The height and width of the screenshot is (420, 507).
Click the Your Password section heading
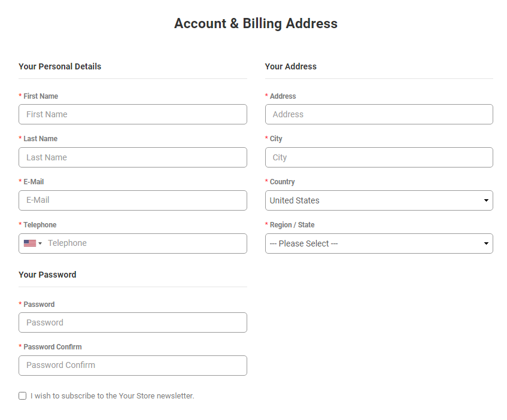click(x=47, y=275)
